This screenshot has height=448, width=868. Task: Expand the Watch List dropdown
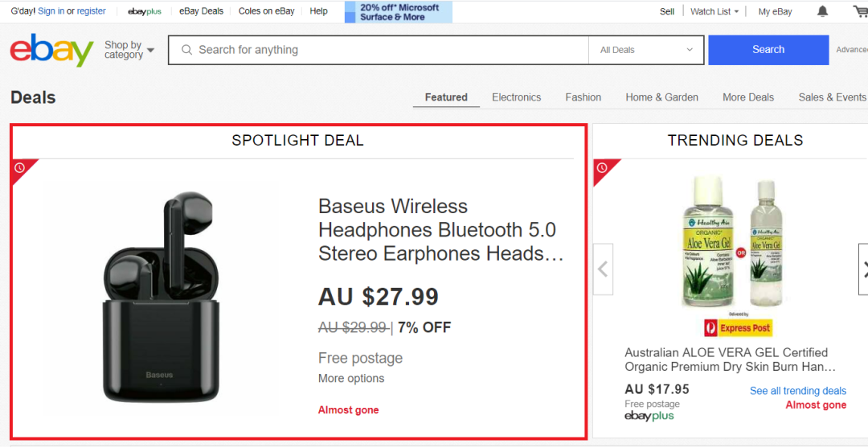(714, 11)
